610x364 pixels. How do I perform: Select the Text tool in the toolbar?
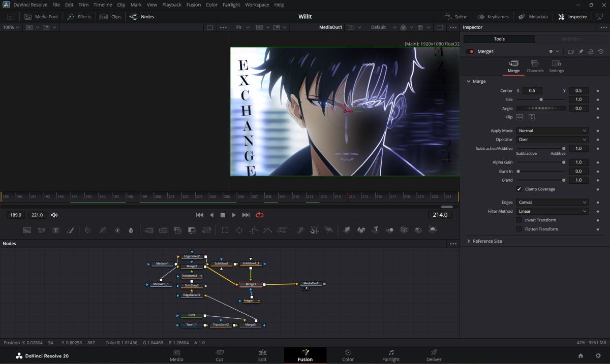(x=56, y=230)
